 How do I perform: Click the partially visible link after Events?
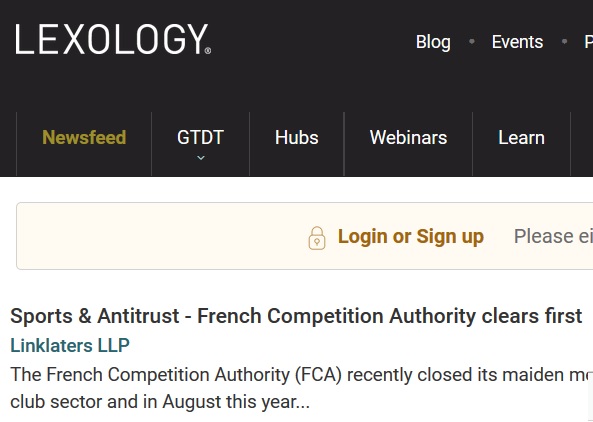point(588,42)
